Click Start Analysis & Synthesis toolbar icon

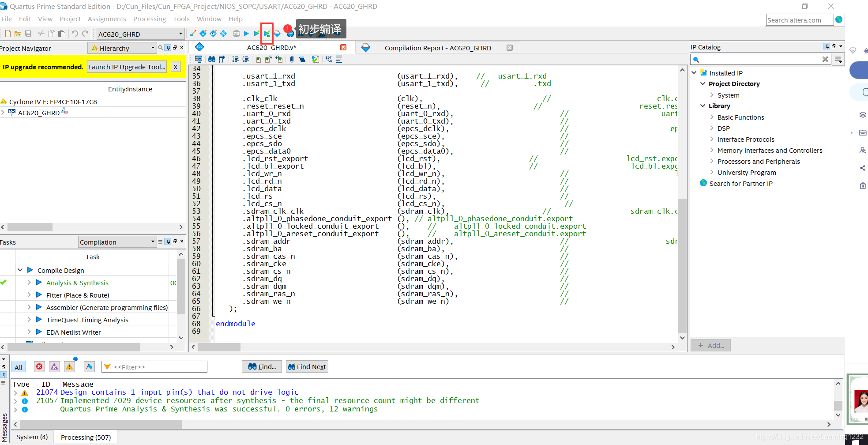[257, 34]
